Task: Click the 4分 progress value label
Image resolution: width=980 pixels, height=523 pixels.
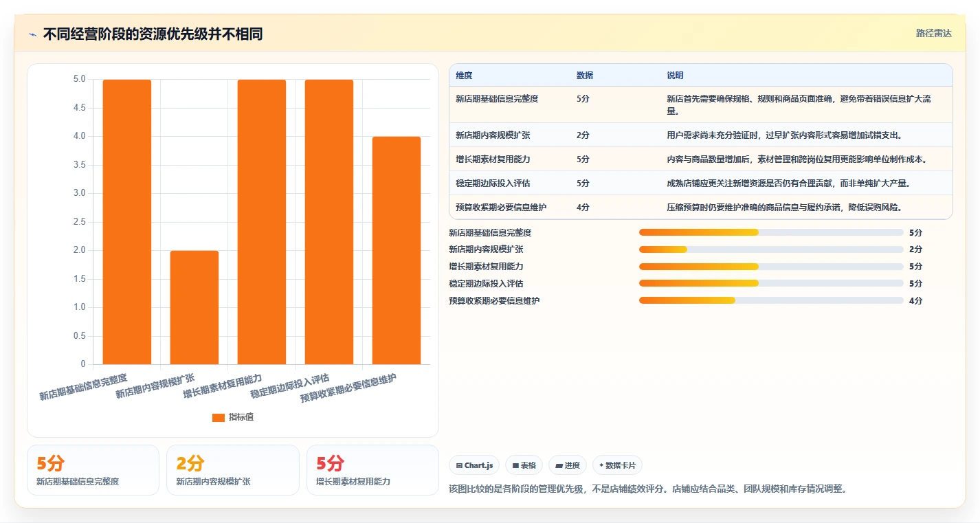Action: [915, 300]
